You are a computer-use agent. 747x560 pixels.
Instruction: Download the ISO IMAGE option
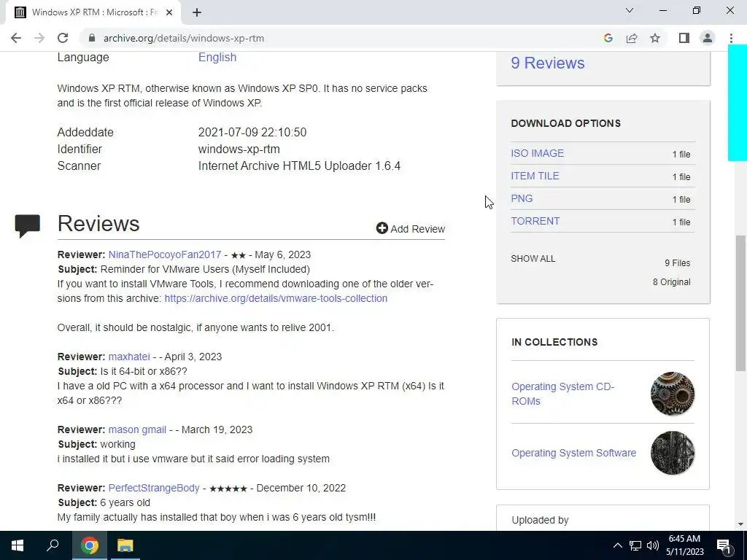[x=538, y=153]
